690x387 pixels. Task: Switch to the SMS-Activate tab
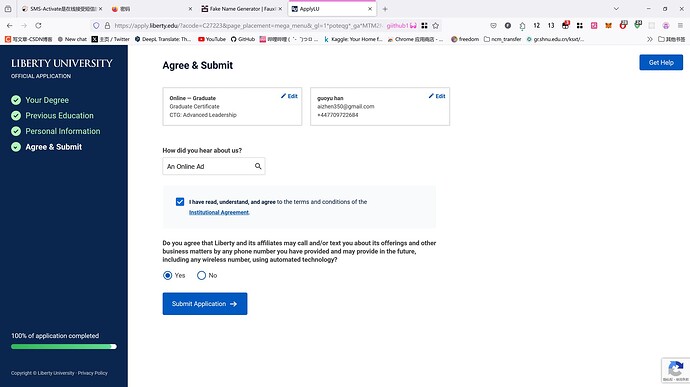pyautogui.click(x=61, y=9)
